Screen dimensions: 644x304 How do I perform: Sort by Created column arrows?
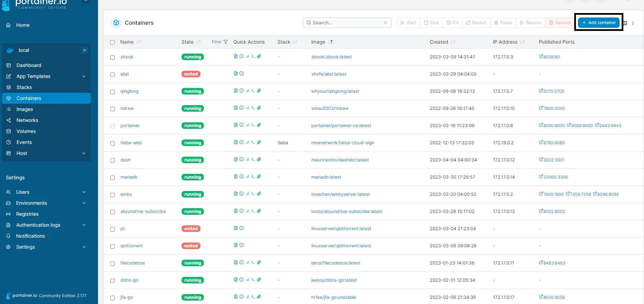(453, 42)
